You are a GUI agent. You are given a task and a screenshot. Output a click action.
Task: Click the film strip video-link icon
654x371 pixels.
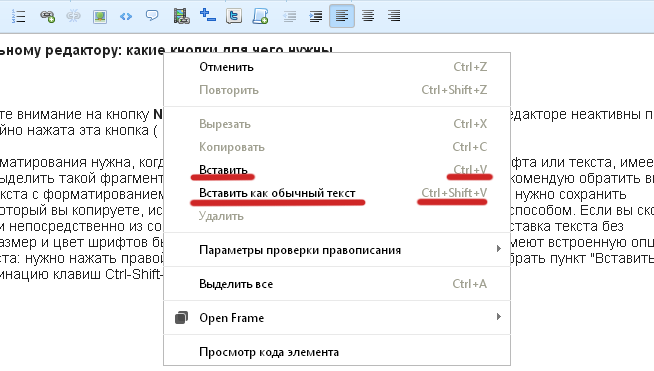[x=181, y=16]
